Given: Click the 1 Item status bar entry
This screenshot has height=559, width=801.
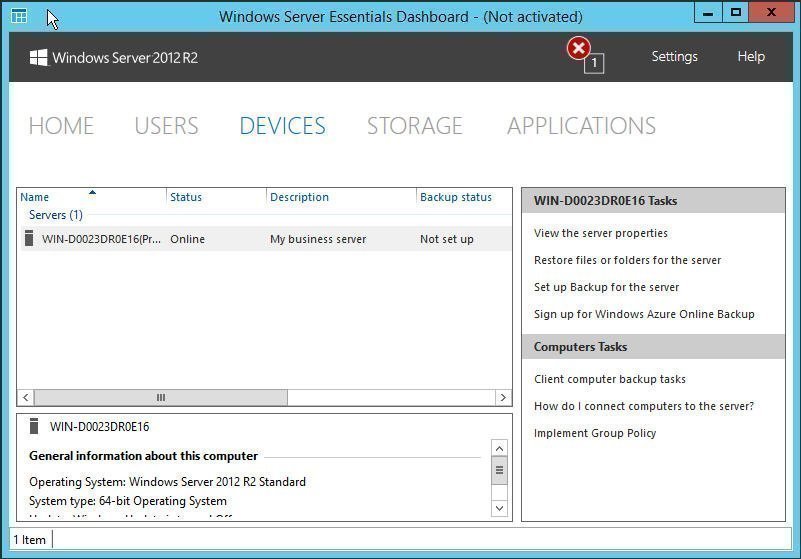Looking at the screenshot, I should (x=30, y=540).
